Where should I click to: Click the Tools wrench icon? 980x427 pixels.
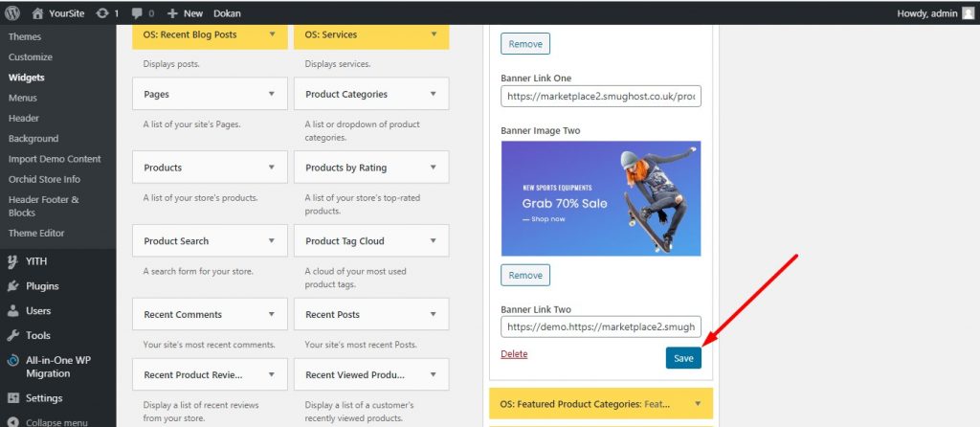(13, 335)
